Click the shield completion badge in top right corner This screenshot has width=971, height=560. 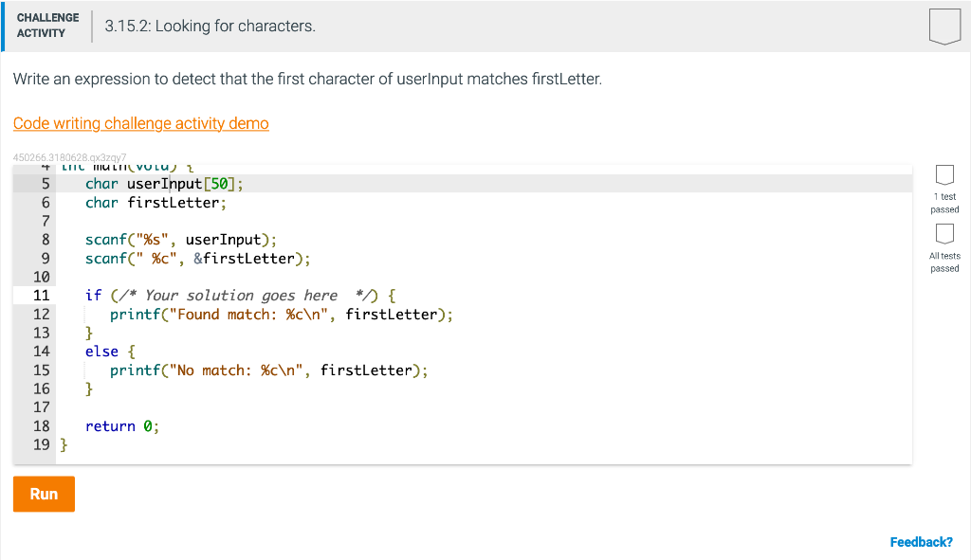[944, 27]
